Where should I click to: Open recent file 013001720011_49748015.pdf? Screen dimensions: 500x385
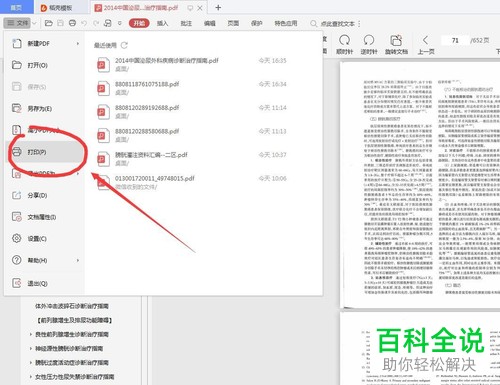(x=192, y=182)
